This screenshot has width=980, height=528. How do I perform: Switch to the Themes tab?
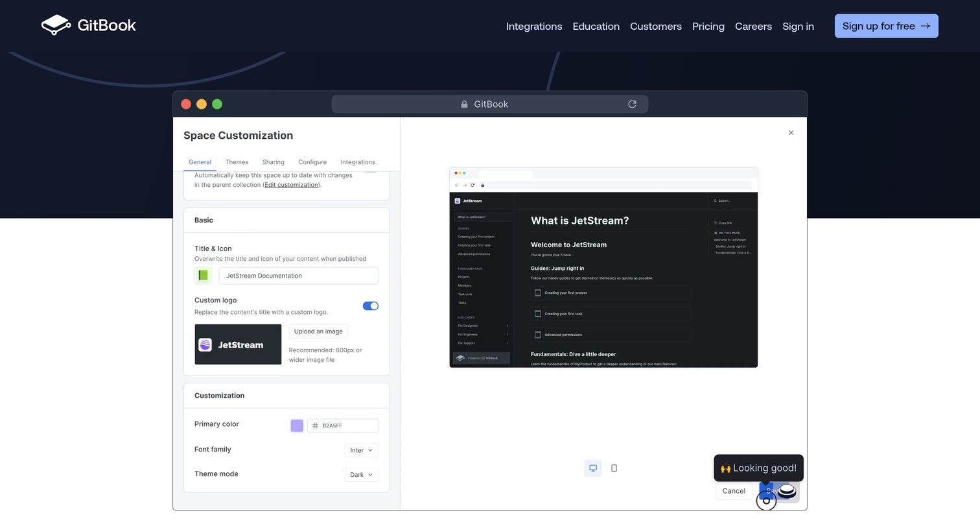click(237, 162)
